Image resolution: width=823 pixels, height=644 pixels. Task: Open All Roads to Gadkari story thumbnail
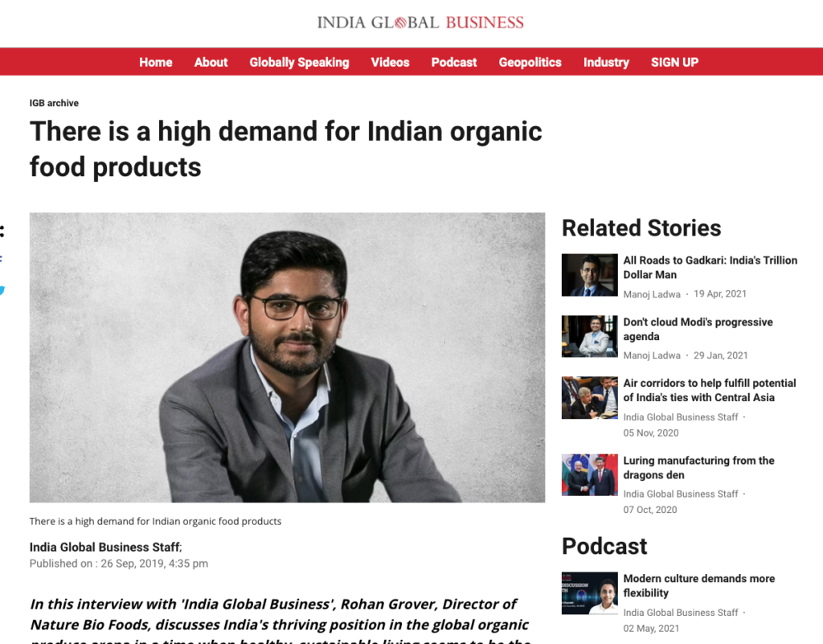(589, 275)
